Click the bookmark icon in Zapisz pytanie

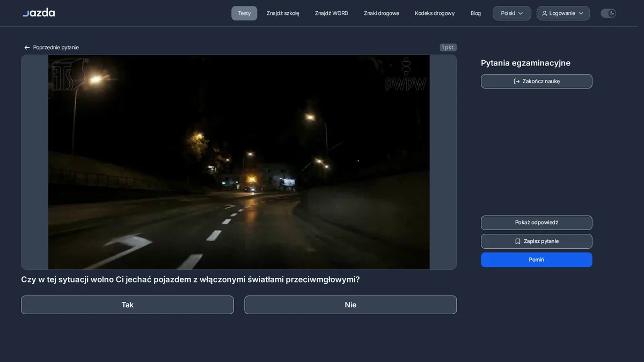[x=518, y=241]
